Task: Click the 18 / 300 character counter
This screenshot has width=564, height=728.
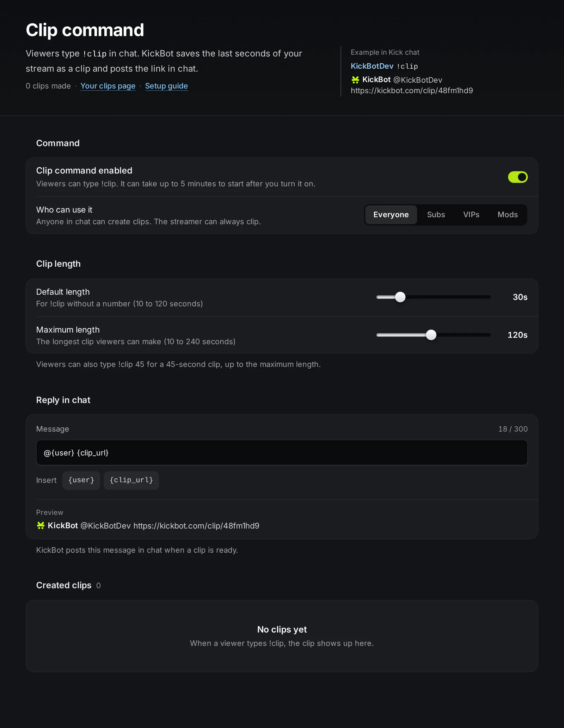Action: 513,429
